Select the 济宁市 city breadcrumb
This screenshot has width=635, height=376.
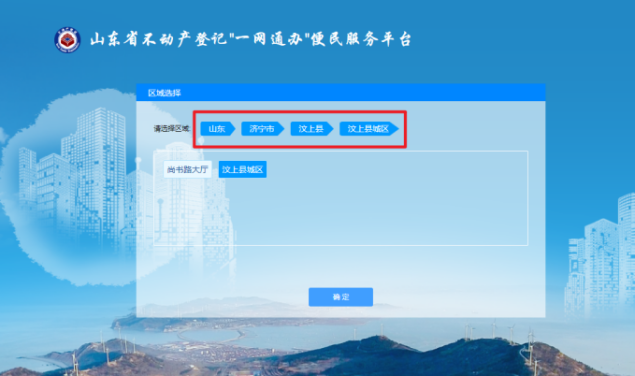(263, 129)
